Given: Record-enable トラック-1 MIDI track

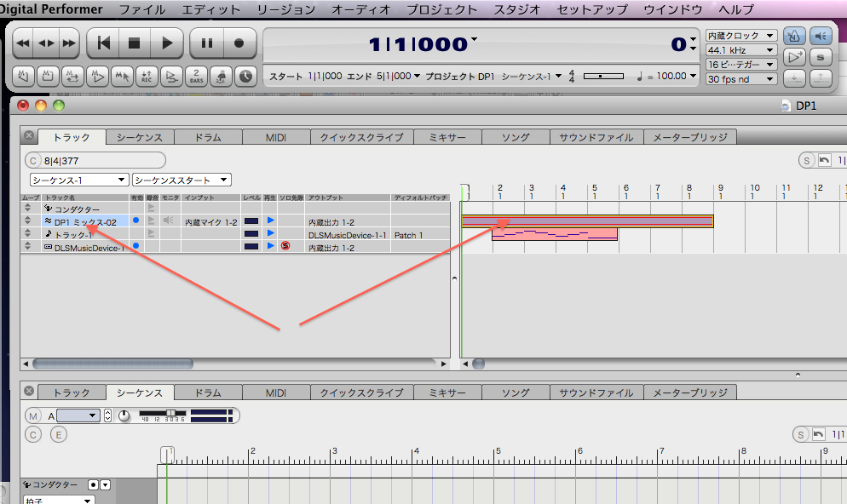Looking at the screenshot, I should [x=152, y=233].
